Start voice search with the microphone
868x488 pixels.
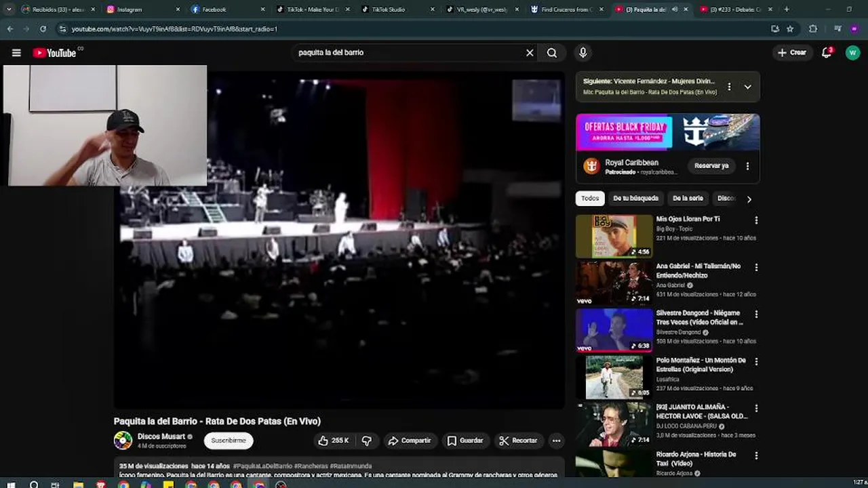pyautogui.click(x=583, y=53)
